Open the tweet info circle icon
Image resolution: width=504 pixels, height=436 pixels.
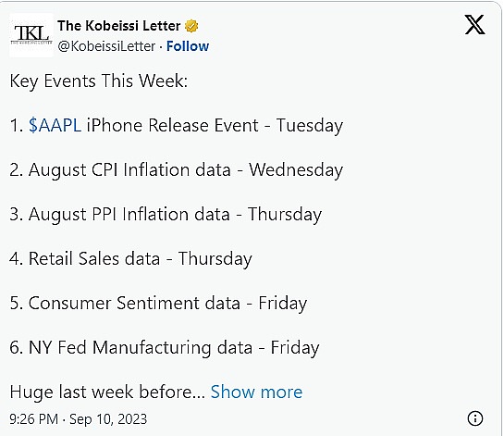[x=474, y=418]
